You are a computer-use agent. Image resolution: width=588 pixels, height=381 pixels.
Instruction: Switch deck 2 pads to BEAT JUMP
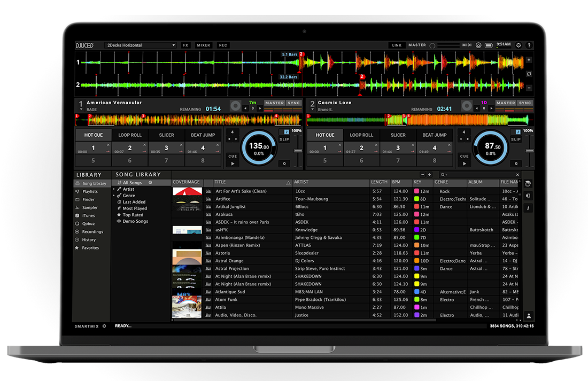(435, 135)
